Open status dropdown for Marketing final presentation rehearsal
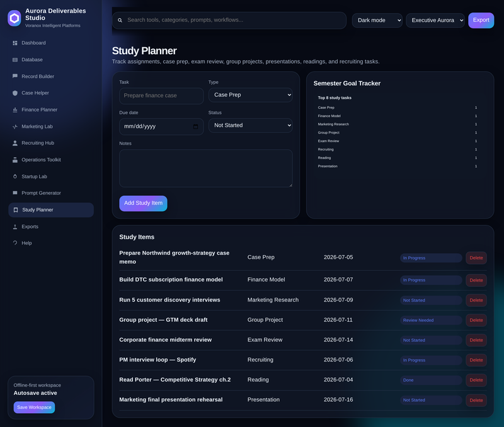Screen dimensions: 504x427 pyautogui.click(x=431, y=400)
